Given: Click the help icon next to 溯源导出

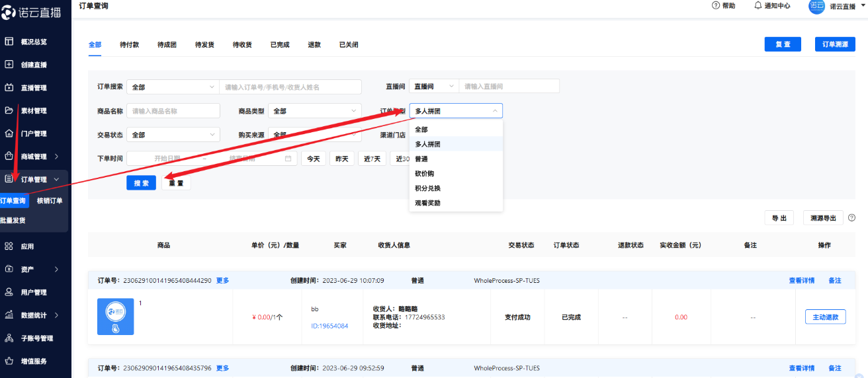Looking at the screenshot, I should [851, 217].
